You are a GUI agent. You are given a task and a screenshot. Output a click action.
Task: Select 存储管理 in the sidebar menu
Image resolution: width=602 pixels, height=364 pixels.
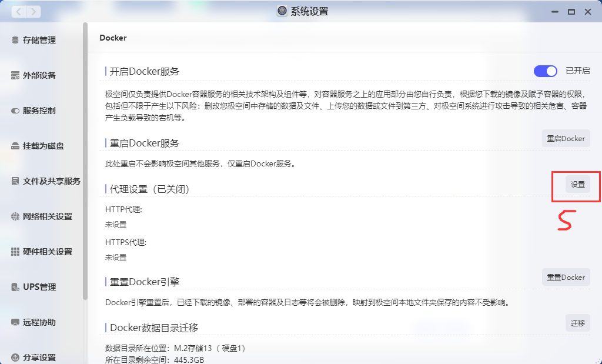point(39,40)
